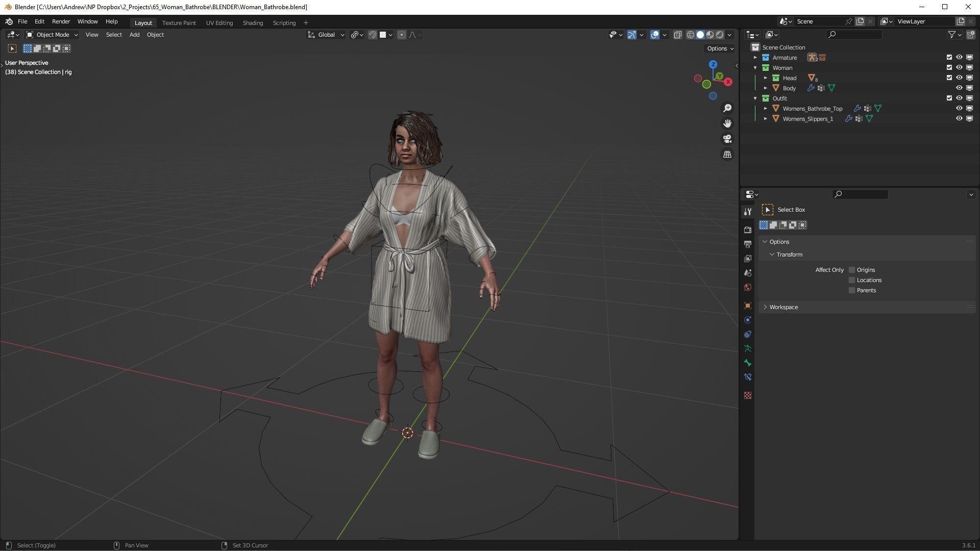Viewport: 980px width, 551px height.
Task: Expand the Head collection
Action: [766, 78]
